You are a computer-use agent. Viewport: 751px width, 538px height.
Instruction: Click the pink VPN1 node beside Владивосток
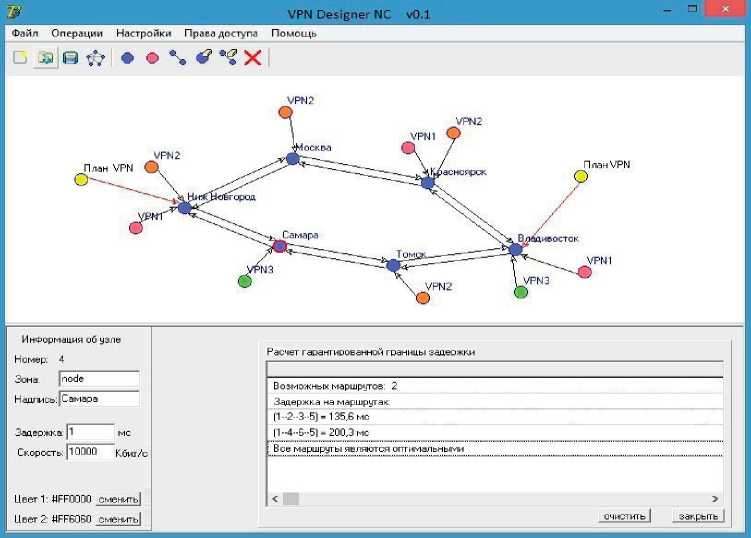coord(584,272)
